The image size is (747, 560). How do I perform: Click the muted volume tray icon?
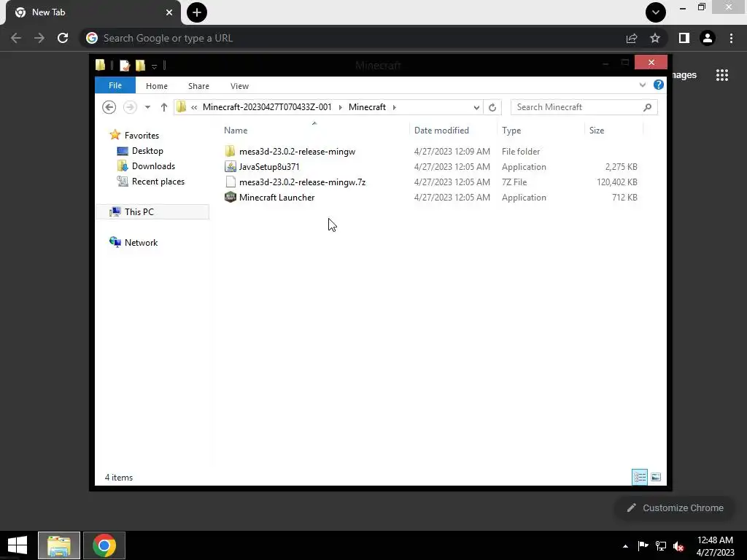click(678, 545)
